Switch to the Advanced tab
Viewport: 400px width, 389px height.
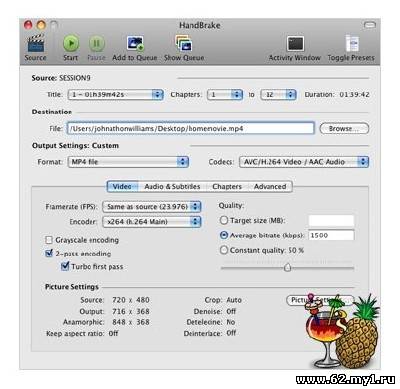click(270, 187)
